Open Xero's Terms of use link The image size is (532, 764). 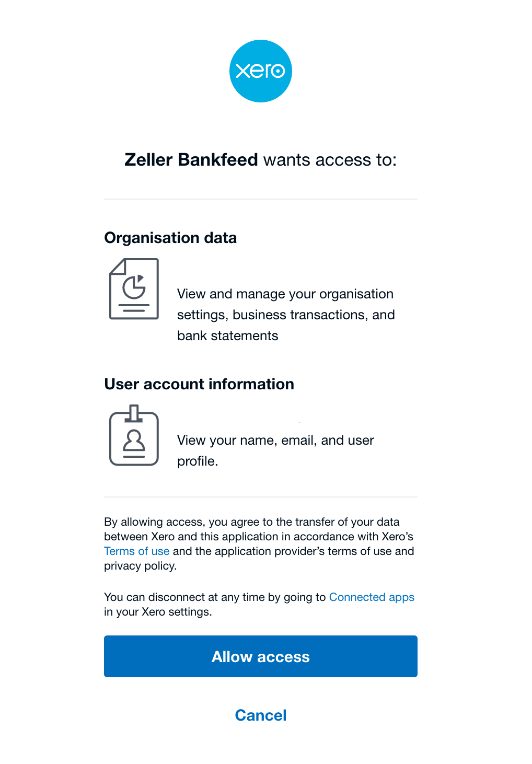[136, 551]
